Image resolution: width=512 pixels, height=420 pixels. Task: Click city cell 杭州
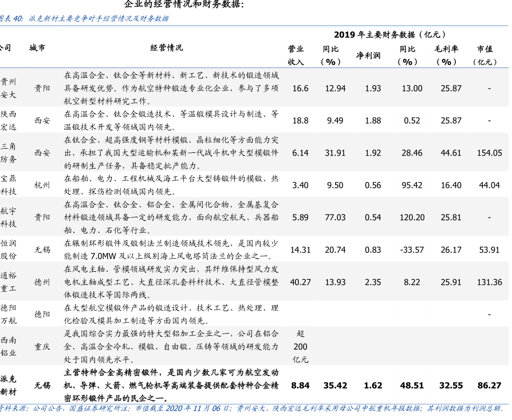tap(42, 185)
